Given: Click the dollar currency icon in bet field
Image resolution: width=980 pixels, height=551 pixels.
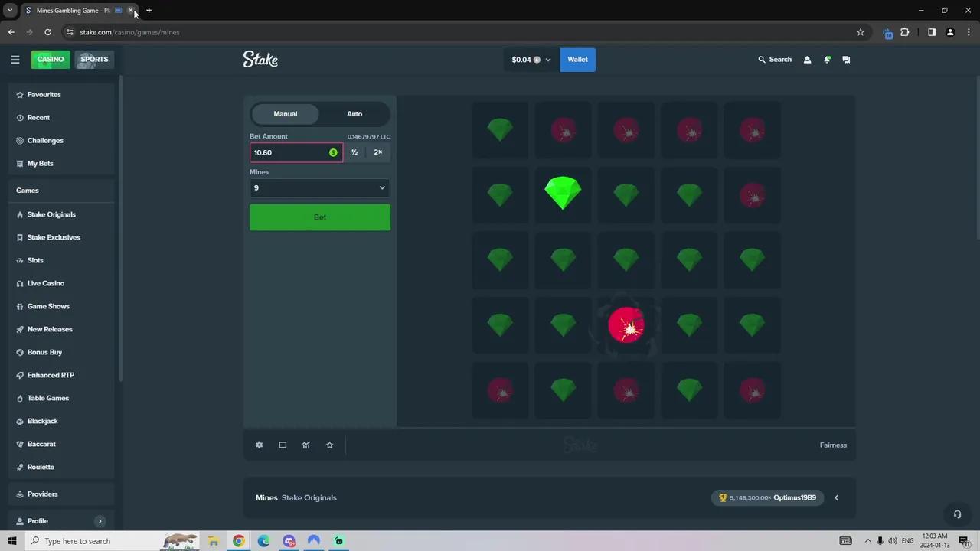Looking at the screenshot, I should tap(333, 152).
